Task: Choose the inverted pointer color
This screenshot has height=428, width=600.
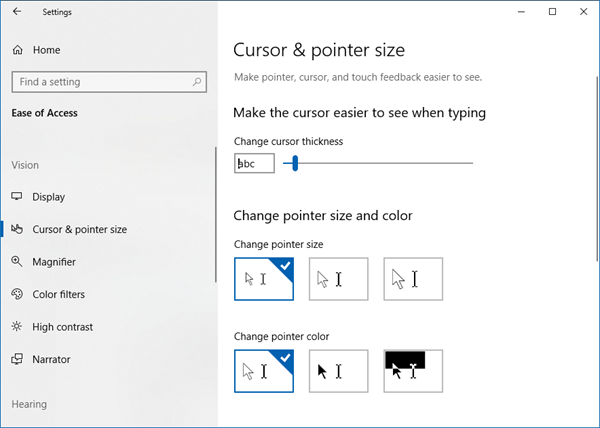Action: coord(413,371)
